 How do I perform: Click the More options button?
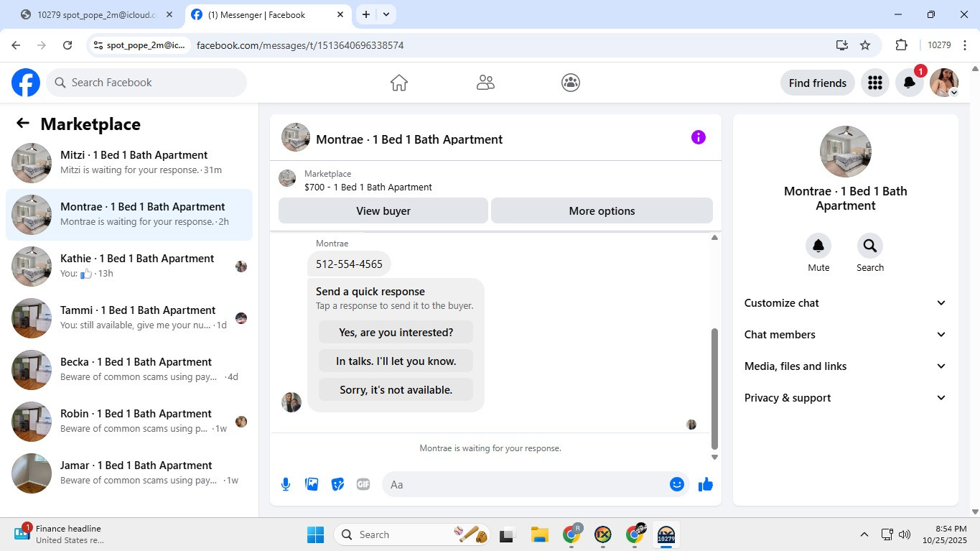602,211
